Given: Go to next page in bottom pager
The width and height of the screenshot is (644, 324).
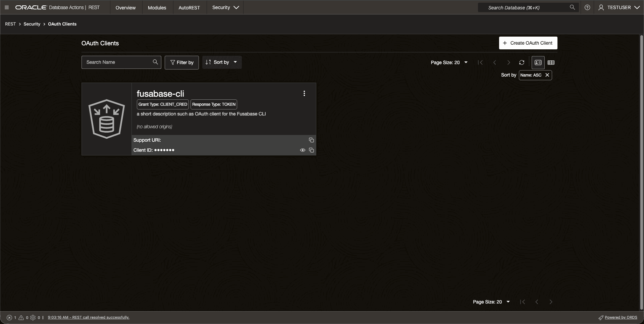Looking at the screenshot, I should coord(551,302).
